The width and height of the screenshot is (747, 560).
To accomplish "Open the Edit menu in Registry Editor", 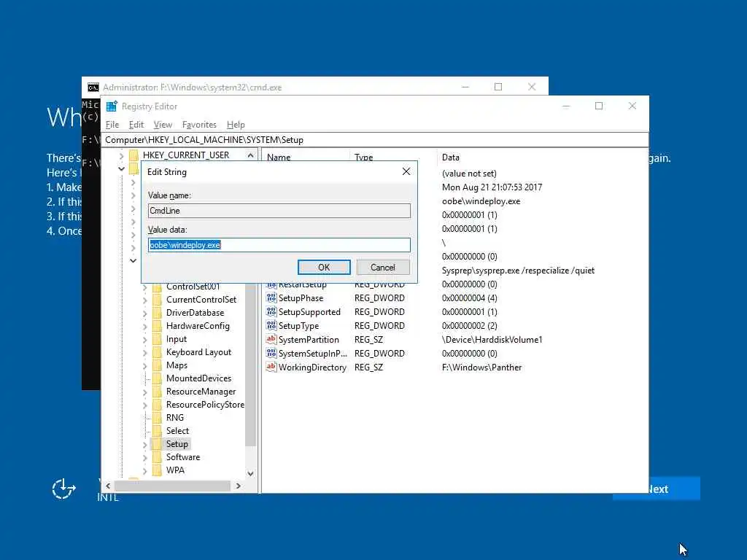I will pyautogui.click(x=136, y=124).
